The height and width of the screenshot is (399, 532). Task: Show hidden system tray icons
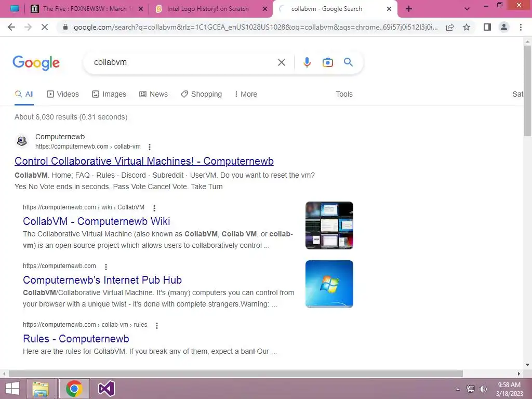(458, 389)
